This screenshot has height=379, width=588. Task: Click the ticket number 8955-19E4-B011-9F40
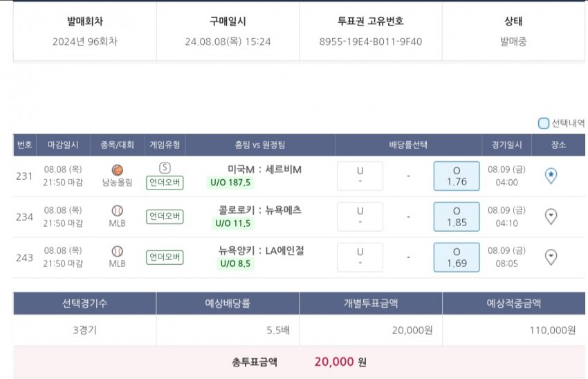click(x=370, y=41)
